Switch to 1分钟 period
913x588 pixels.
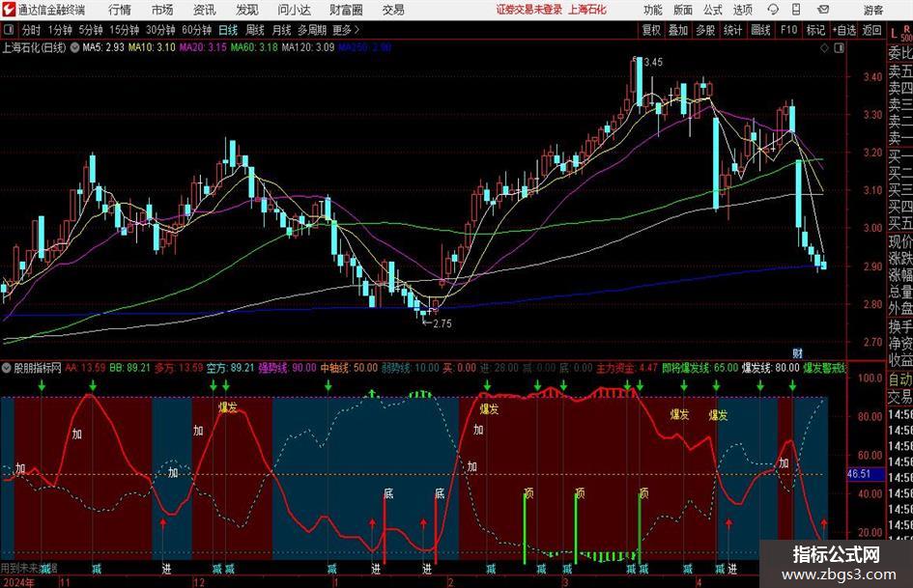coord(60,30)
